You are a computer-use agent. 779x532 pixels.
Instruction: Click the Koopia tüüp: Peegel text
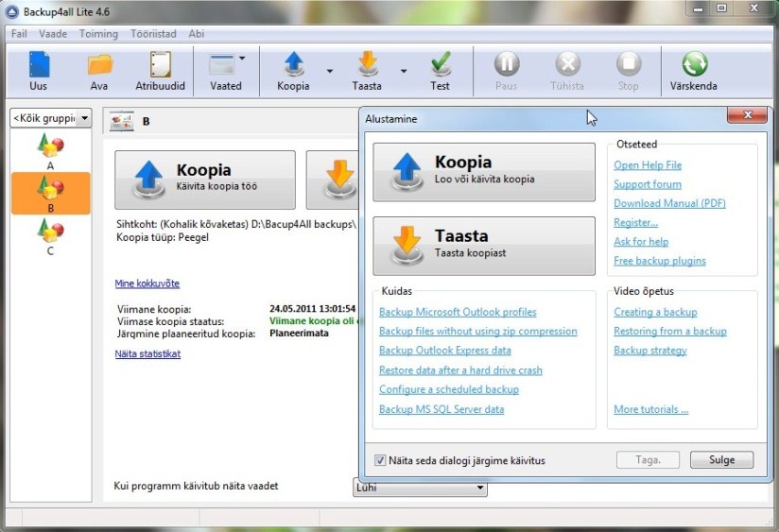163,237
